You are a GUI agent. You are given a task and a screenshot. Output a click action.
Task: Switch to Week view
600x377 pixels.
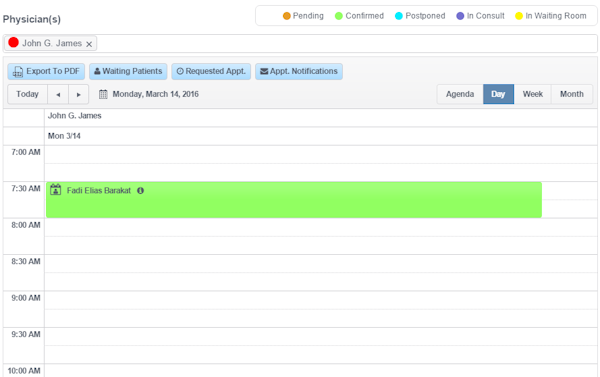[533, 94]
